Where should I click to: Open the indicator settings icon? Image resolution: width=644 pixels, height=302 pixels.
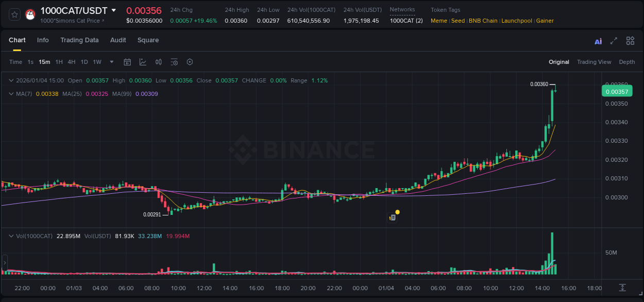click(174, 62)
